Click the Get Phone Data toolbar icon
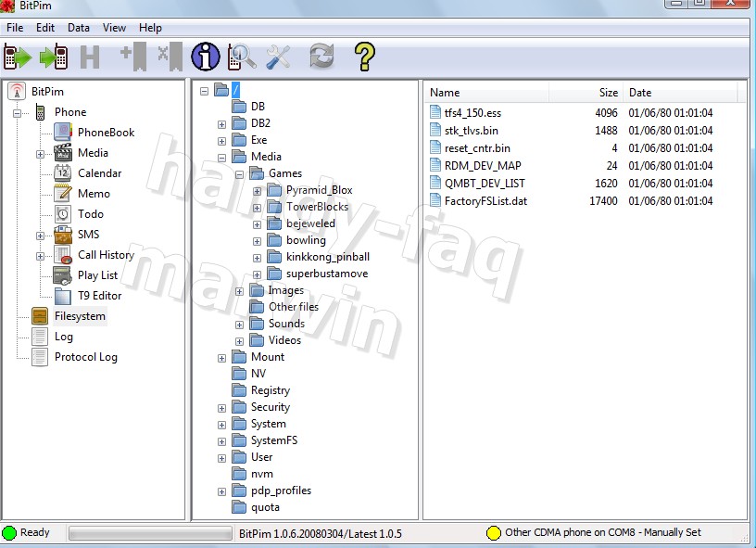The width and height of the screenshot is (756, 548). click(18, 57)
